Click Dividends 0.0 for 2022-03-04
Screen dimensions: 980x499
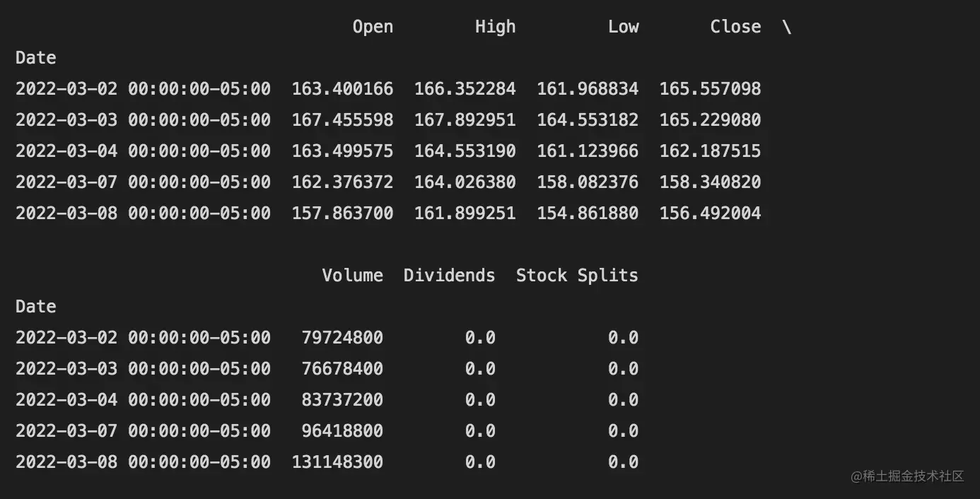point(480,400)
